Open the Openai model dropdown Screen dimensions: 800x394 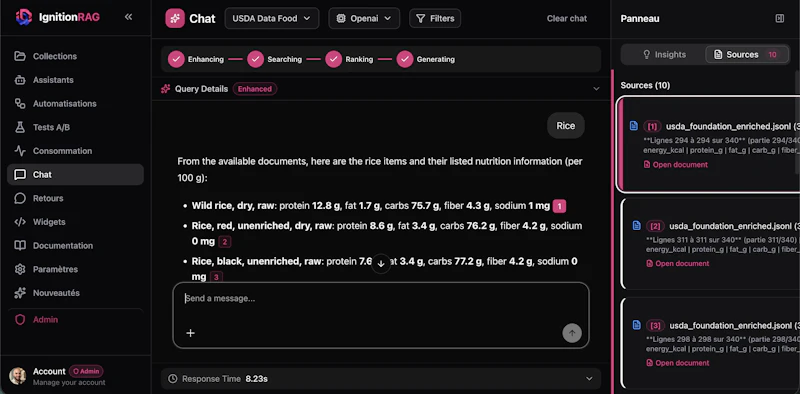364,18
